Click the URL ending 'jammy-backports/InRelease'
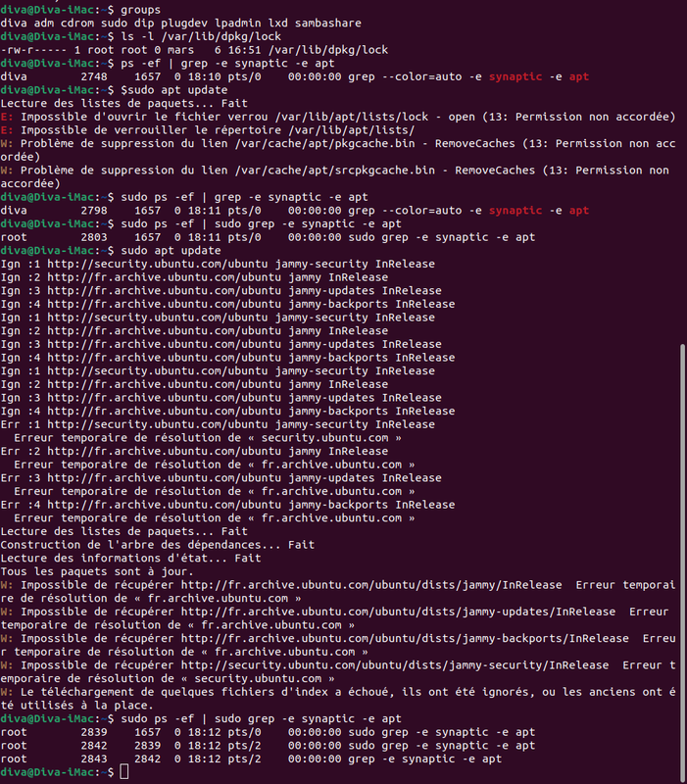 (x=405, y=639)
